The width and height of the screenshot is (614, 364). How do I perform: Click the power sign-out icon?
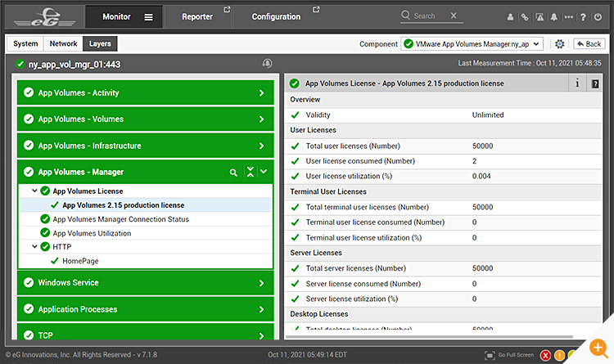(598, 17)
